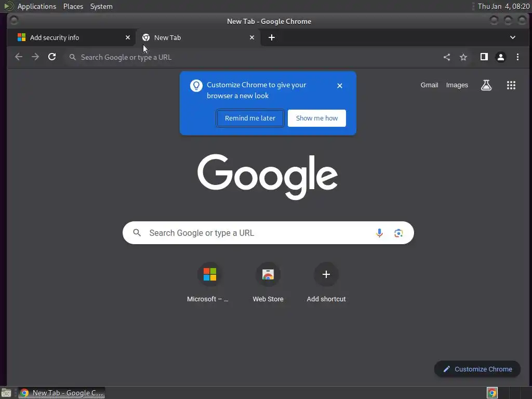532x399 pixels.
Task: Click Show me how button
Action: (x=317, y=118)
